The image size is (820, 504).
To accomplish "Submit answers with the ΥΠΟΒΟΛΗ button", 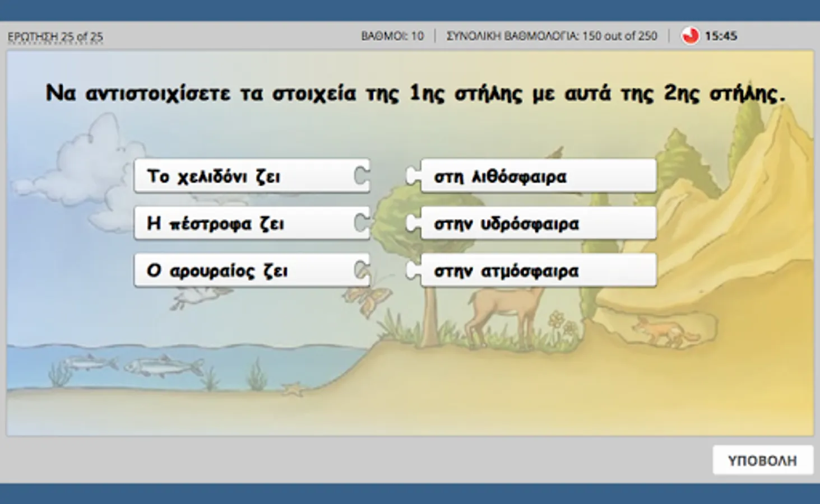I will 762,460.
